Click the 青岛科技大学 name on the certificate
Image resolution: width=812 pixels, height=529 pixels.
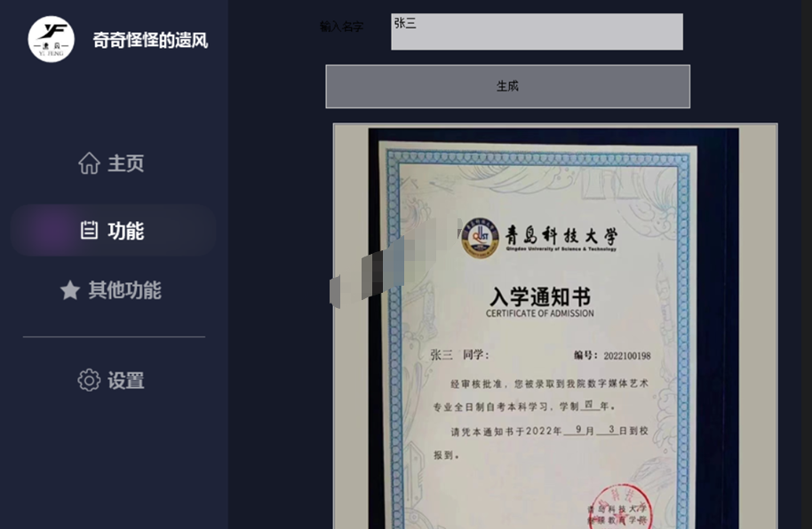click(561, 236)
